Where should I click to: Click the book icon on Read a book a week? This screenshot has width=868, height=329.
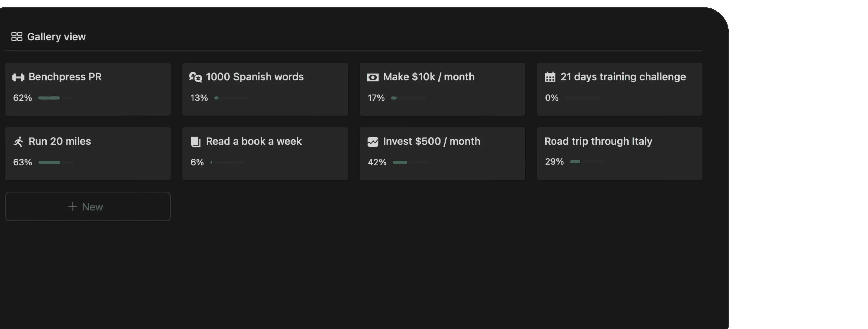(x=195, y=142)
